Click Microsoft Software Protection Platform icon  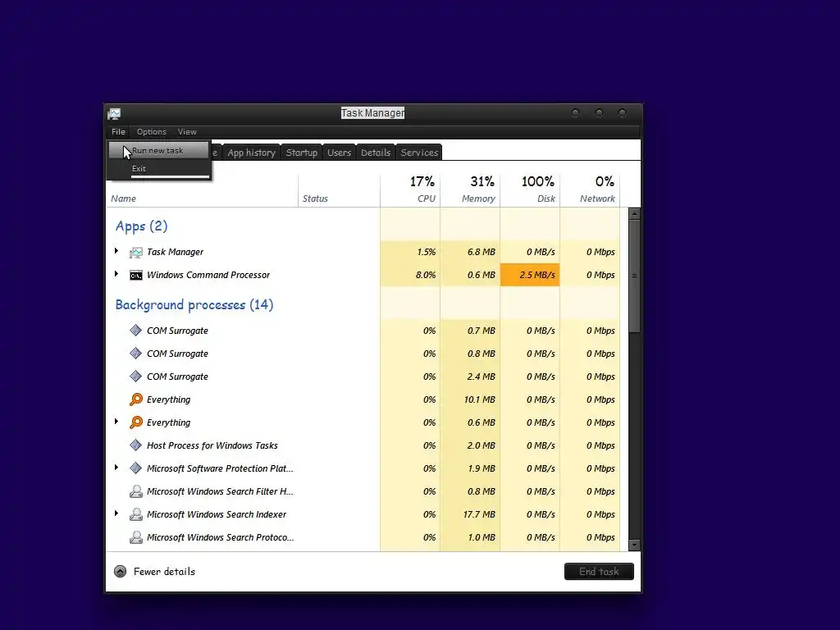[136, 468]
